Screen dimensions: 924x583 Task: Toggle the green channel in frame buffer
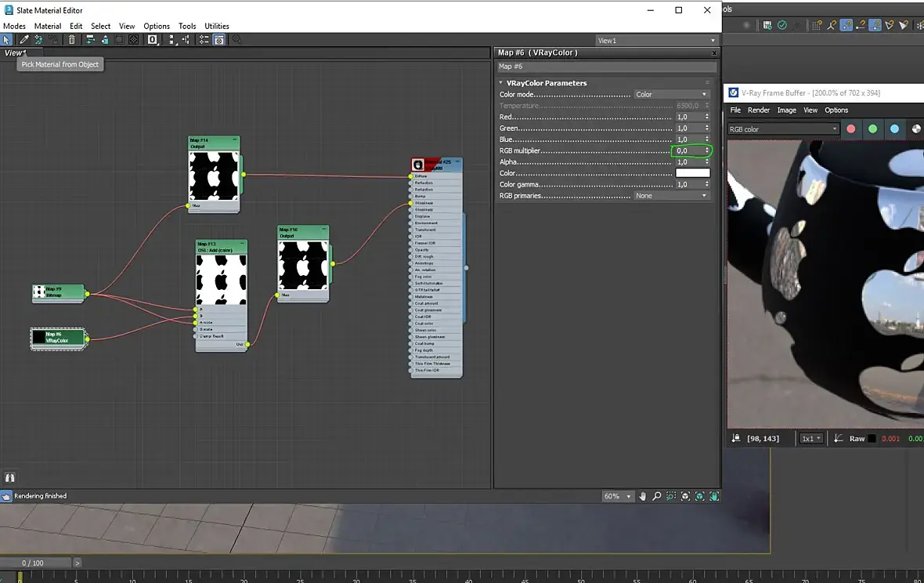point(872,129)
